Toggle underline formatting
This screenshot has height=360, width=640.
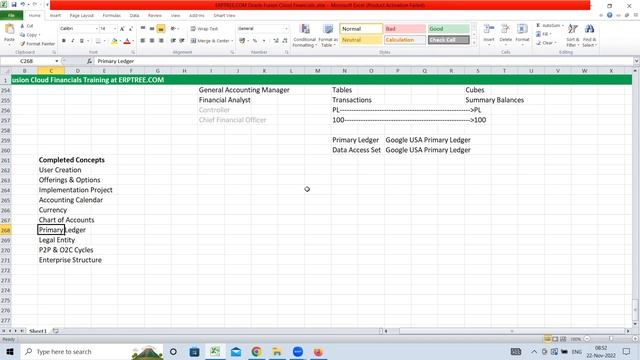coord(82,41)
